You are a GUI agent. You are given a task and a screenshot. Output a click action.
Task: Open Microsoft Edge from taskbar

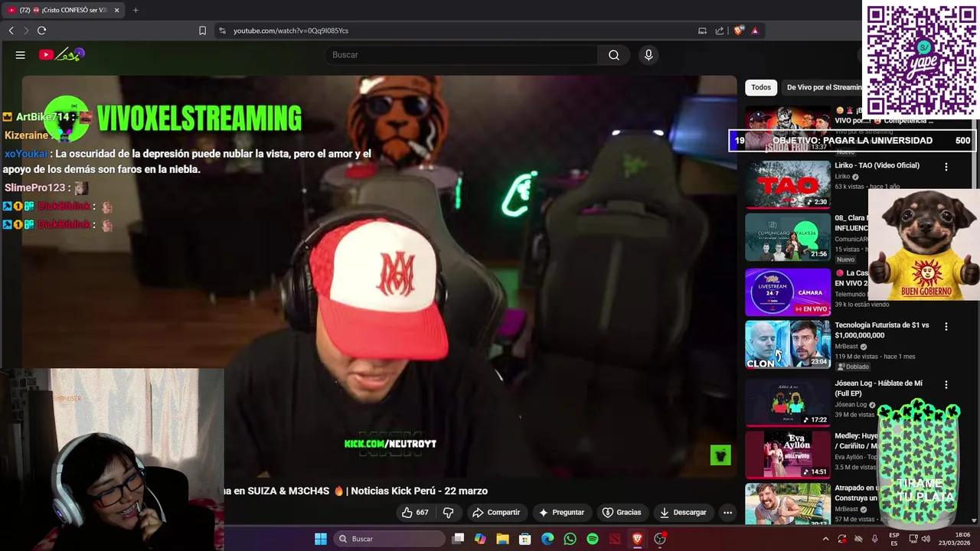pos(547,539)
